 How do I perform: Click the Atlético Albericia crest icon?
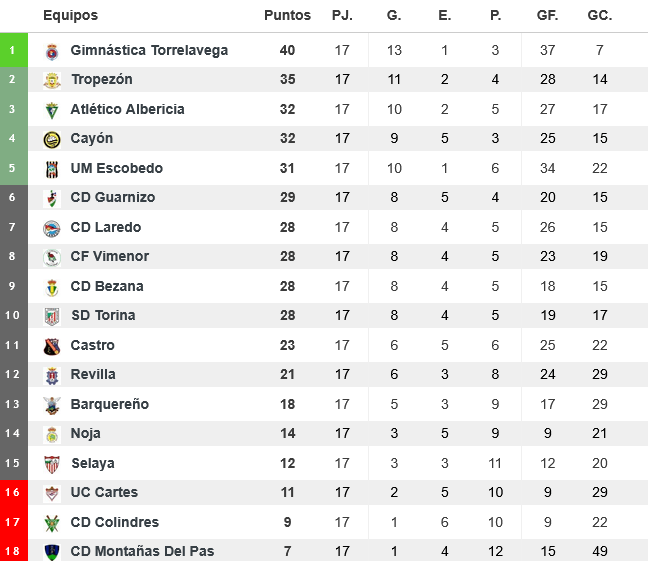pyautogui.click(x=52, y=110)
